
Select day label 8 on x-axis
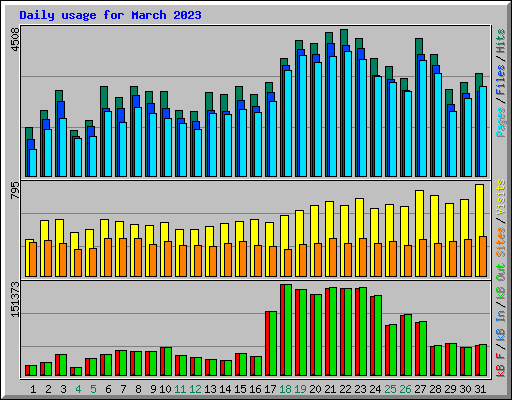point(138,389)
